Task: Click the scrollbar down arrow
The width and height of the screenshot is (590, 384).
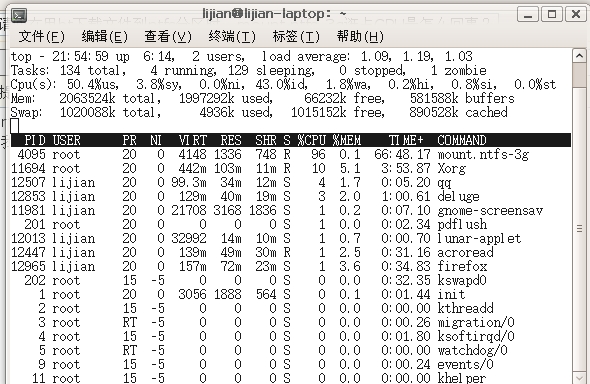Action: [579, 378]
